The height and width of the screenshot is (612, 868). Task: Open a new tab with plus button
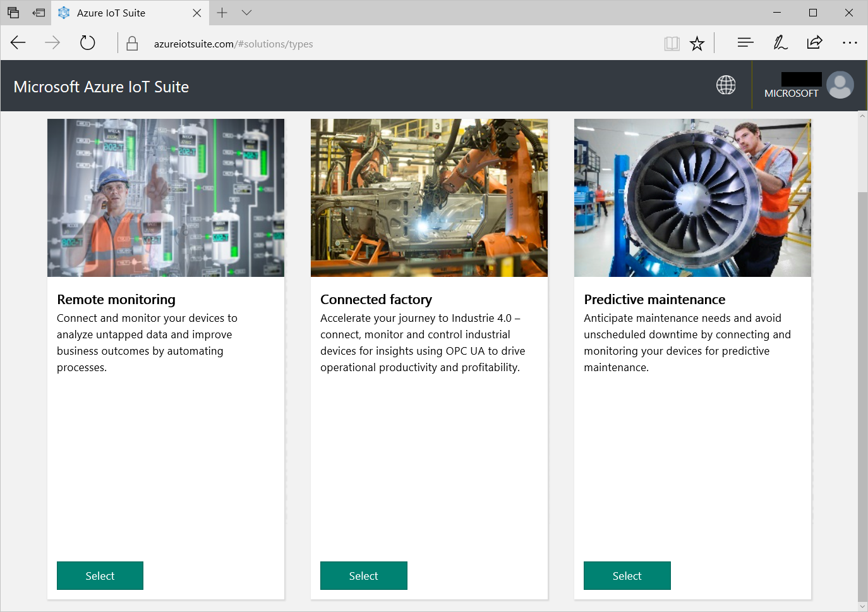222,13
